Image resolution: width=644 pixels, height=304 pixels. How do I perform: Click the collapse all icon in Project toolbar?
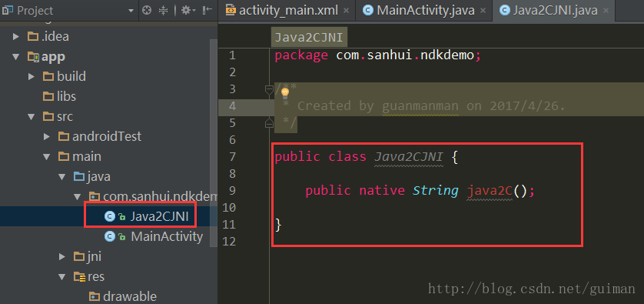click(x=164, y=10)
